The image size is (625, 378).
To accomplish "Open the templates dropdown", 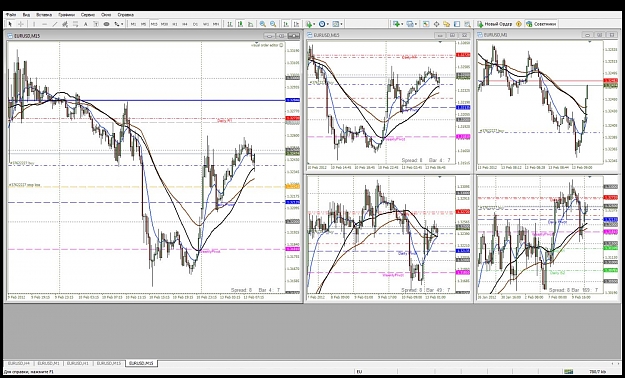I will tap(337, 24).
